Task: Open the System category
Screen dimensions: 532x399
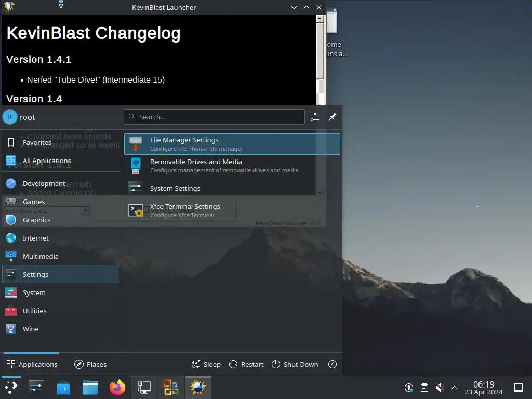Action: (61, 293)
